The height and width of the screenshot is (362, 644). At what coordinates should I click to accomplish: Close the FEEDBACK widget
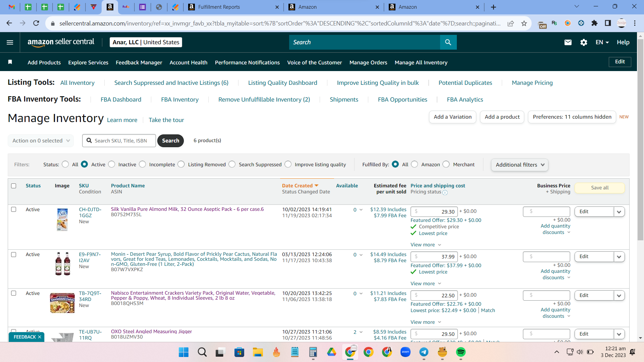coord(40,337)
